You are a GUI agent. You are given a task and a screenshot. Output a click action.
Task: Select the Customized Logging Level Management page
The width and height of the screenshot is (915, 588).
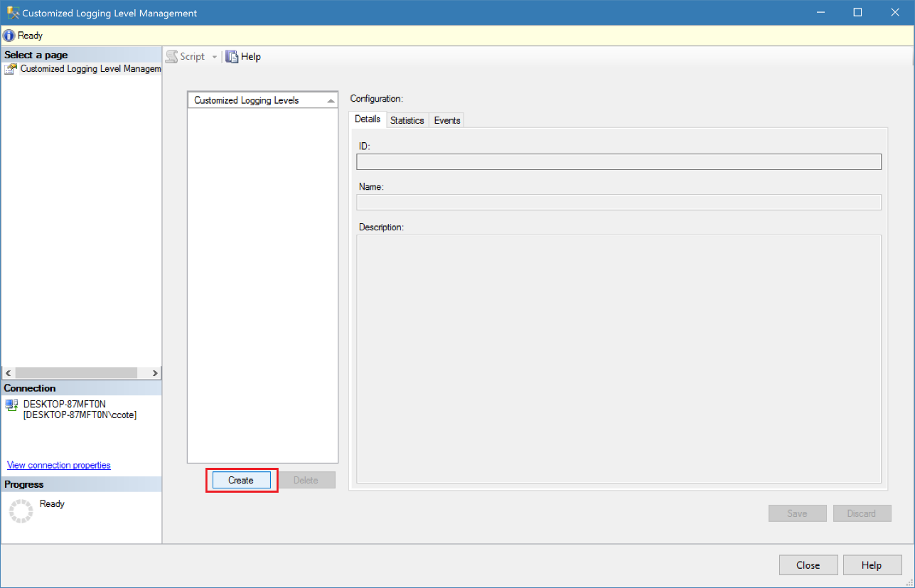[82, 69]
